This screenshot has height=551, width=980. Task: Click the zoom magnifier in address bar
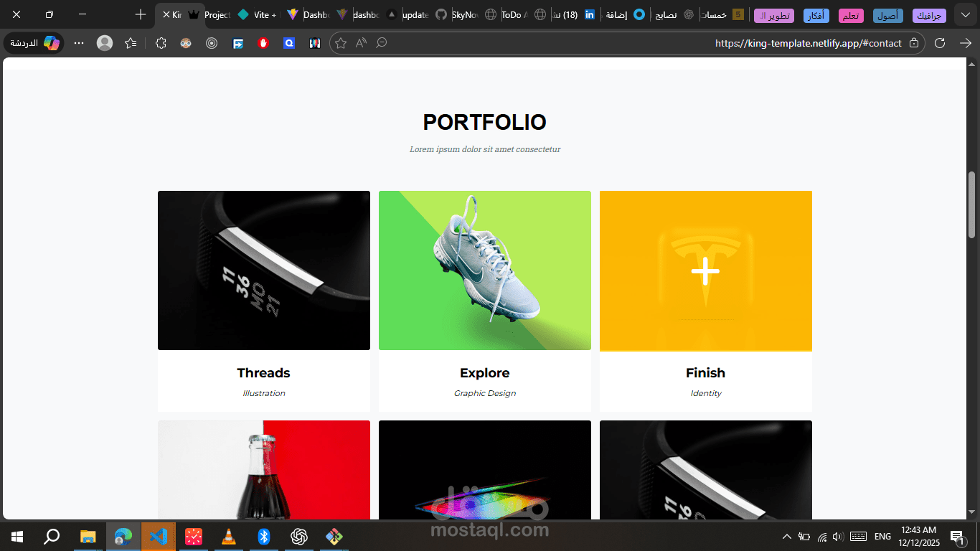(382, 43)
